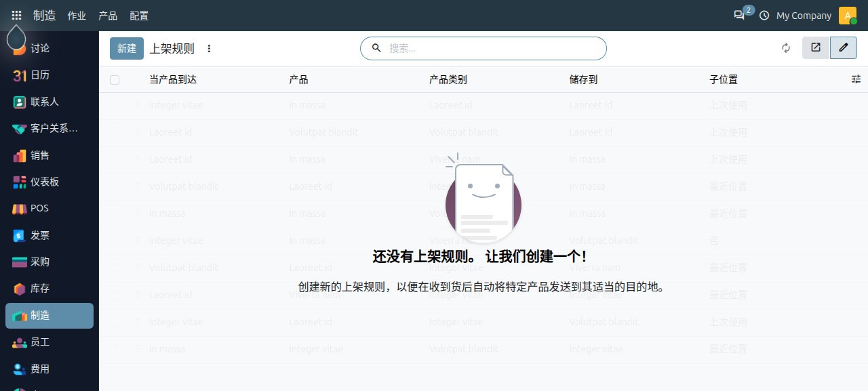
Task: Open the apps grid home menu
Action: (x=16, y=15)
